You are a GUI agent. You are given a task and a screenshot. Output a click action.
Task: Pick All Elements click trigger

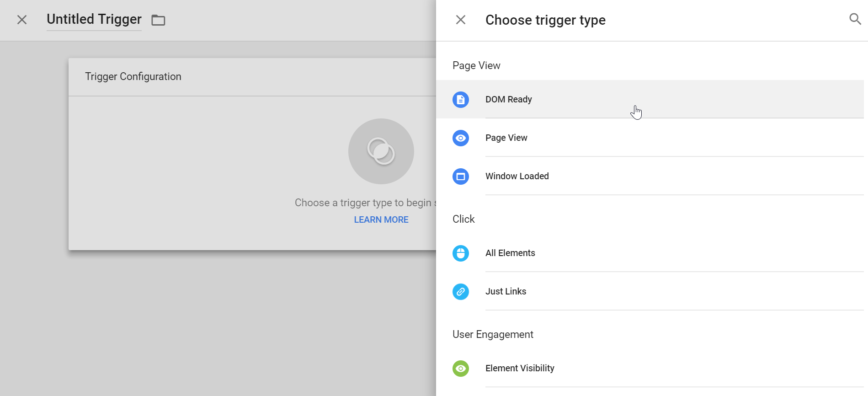(x=510, y=253)
